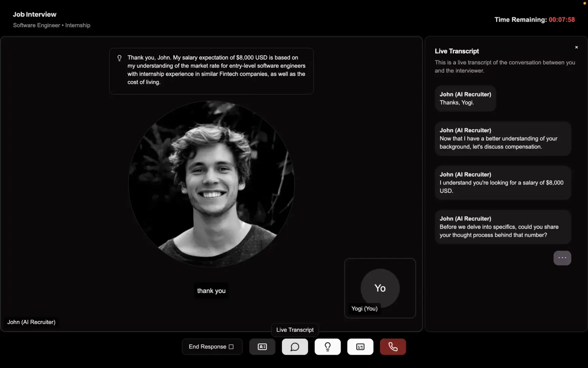The image size is (588, 368).
Task: Click the 'thank you' caption text
Action: click(211, 291)
